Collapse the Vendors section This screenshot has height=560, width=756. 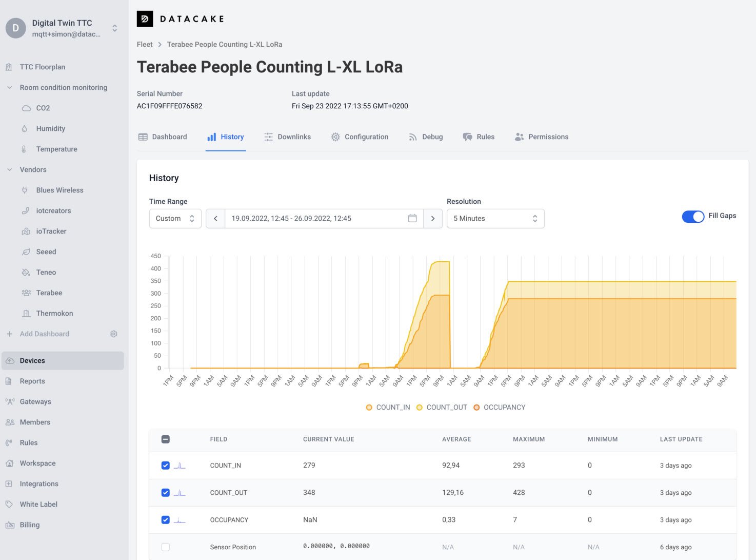(x=10, y=170)
